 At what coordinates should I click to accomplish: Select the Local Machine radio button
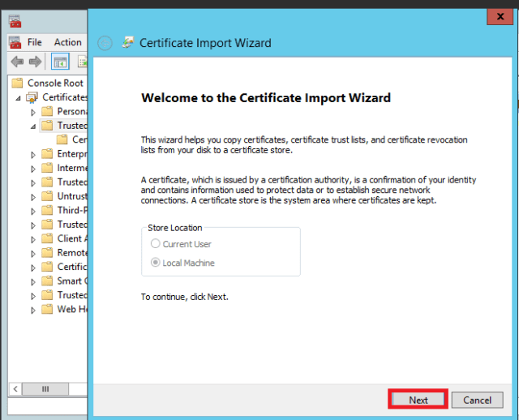[155, 263]
